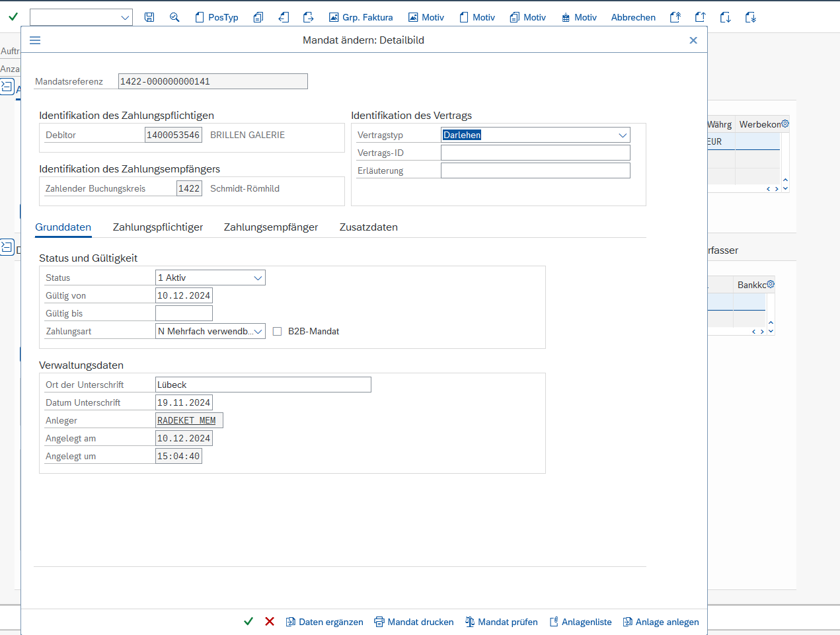Click the scroll-left arrow of the Werbekon table

pyautogui.click(x=769, y=189)
